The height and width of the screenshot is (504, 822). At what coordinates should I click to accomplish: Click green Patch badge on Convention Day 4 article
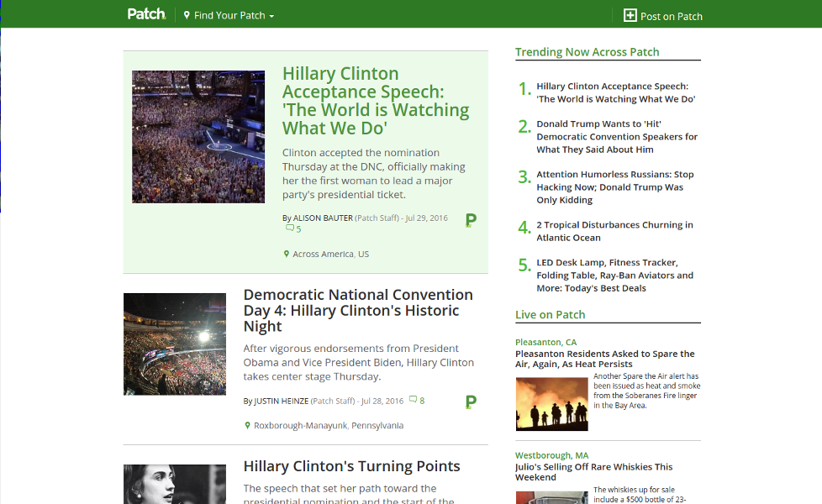(x=471, y=402)
